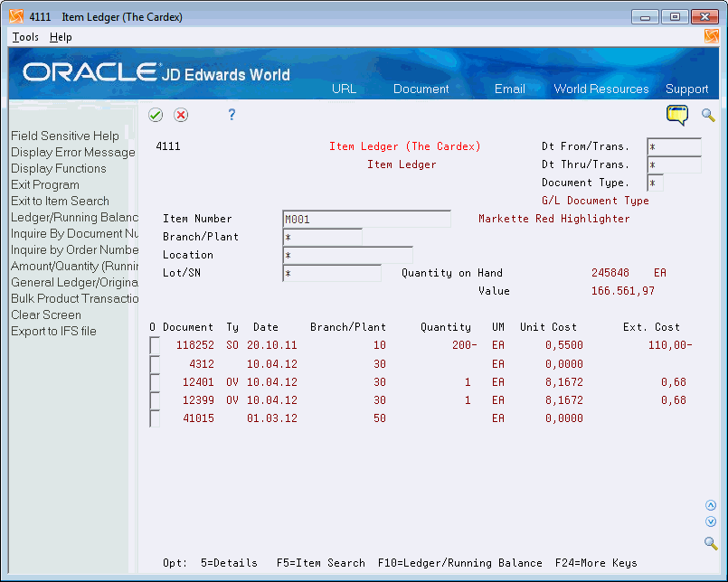The image size is (728, 582).
Task: Click the 5=Details option text
Action: click(x=229, y=563)
